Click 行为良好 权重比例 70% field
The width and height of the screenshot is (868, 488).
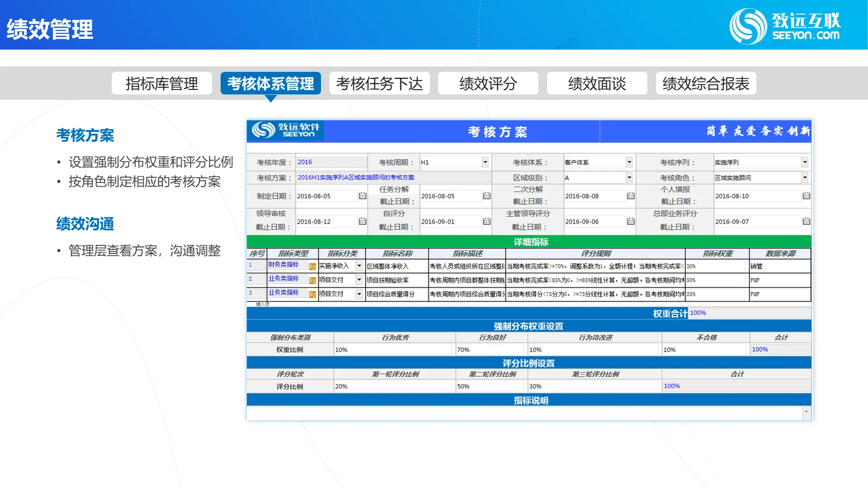(490, 350)
